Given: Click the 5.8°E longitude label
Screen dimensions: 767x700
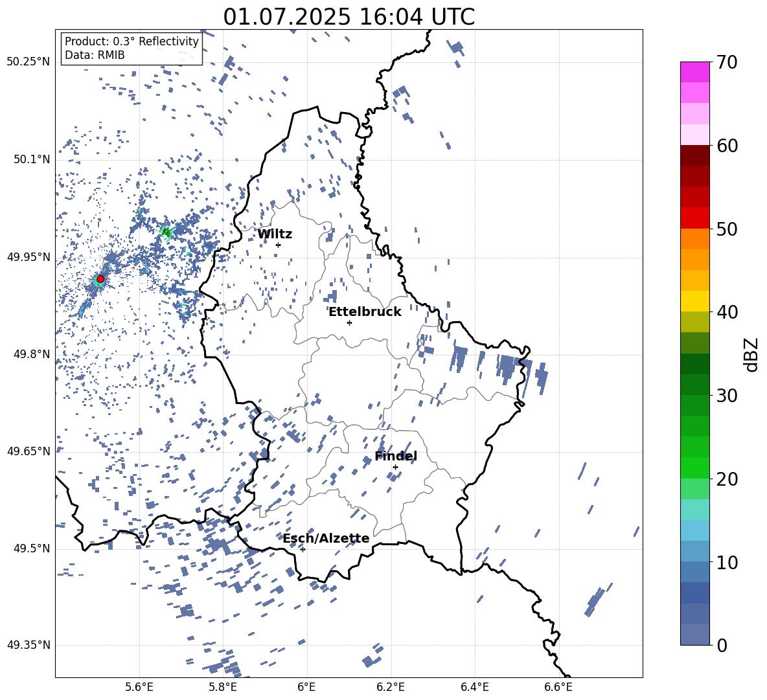Looking at the screenshot, I should tap(223, 687).
